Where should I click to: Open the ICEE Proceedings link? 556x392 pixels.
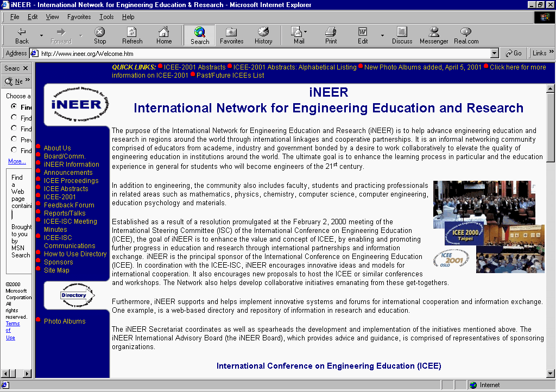tap(71, 181)
